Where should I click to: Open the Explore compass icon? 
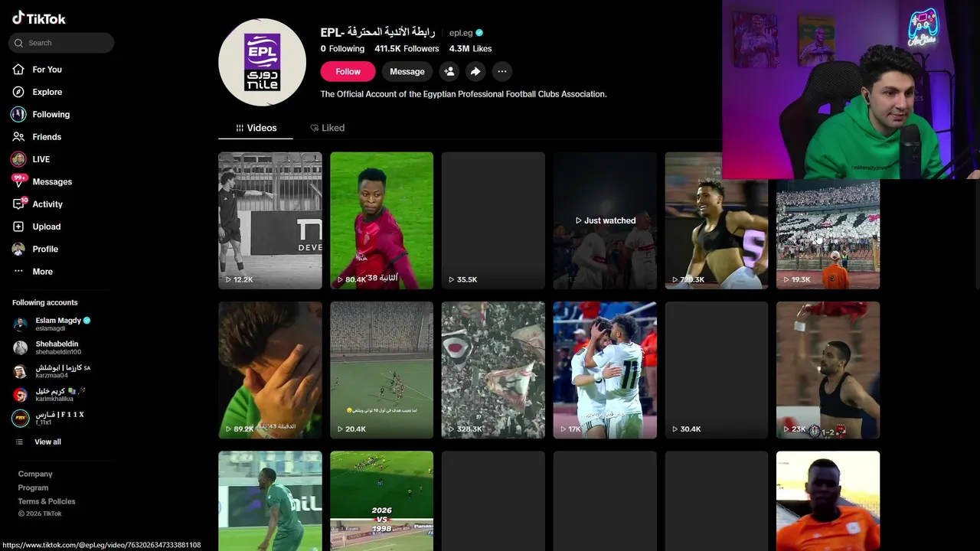[18, 92]
